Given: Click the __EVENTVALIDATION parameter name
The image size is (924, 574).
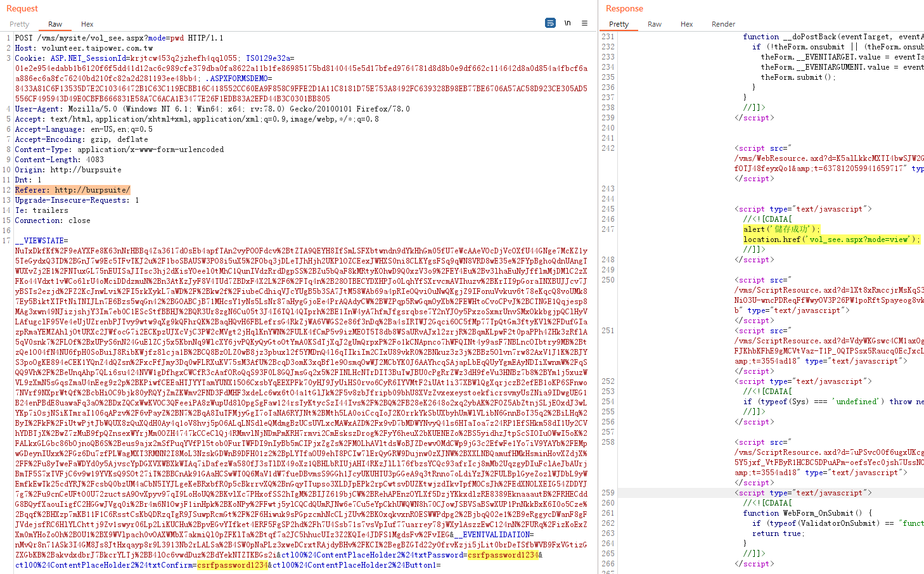Looking at the screenshot, I should click(x=492, y=535).
